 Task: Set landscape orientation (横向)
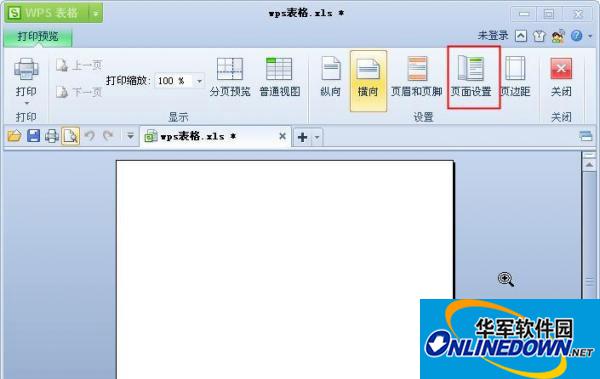[x=368, y=80]
